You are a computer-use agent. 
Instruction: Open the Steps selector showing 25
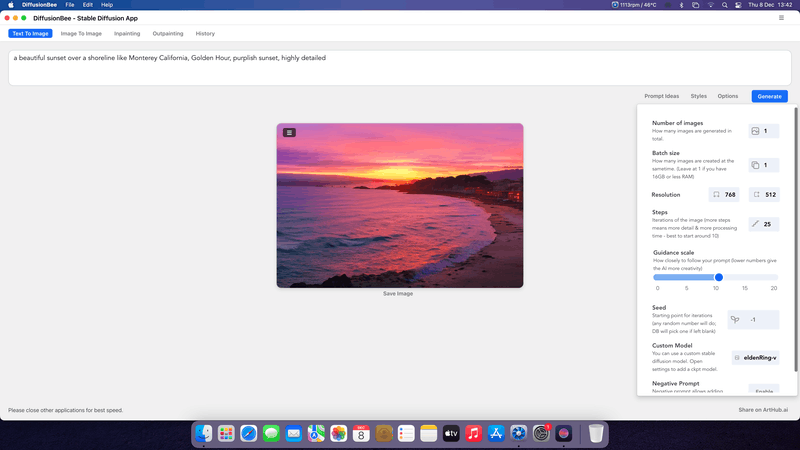764,224
